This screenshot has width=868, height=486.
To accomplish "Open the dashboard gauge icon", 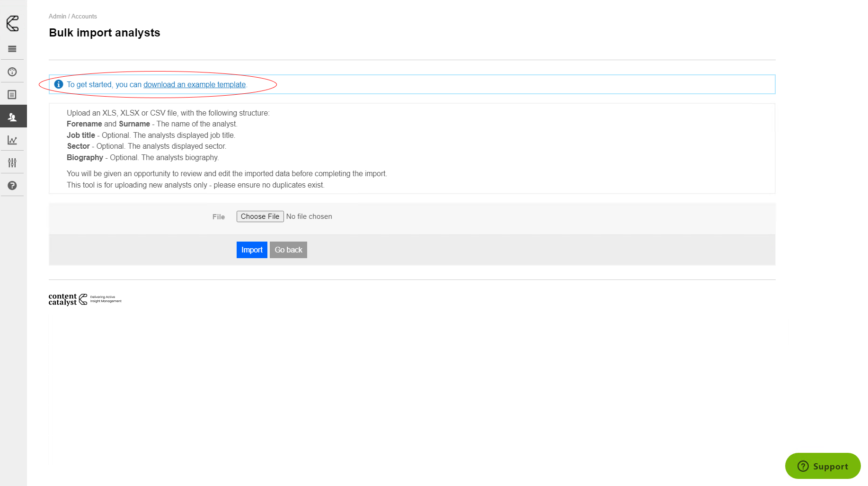I will [12, 72].
